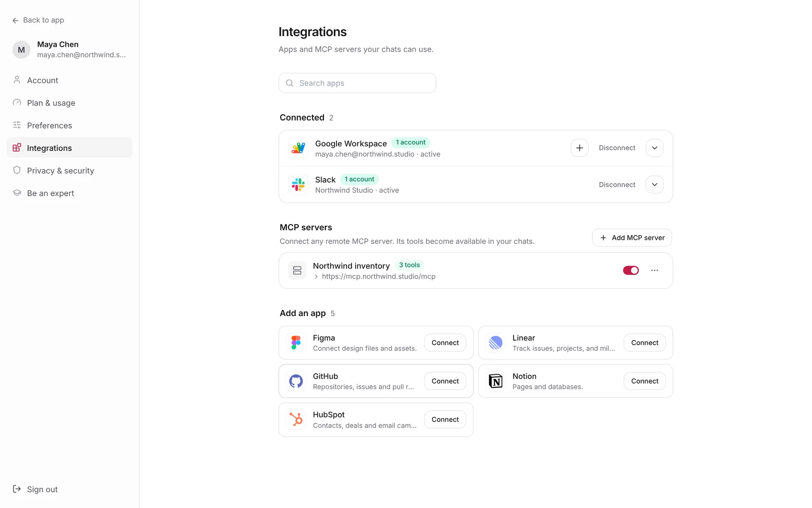Click the Figma logo icon

pyautogui.click(x=296, y=343)
